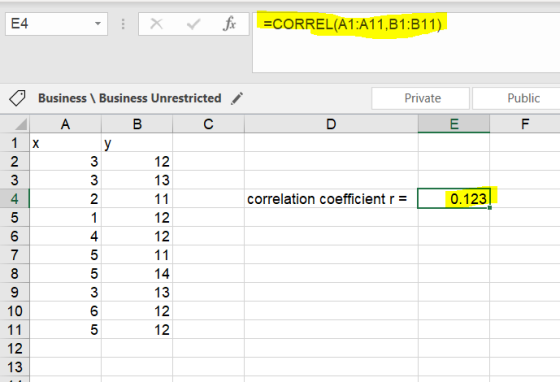
Task: Select cell A4 with value 2
Action: point(65,199)
